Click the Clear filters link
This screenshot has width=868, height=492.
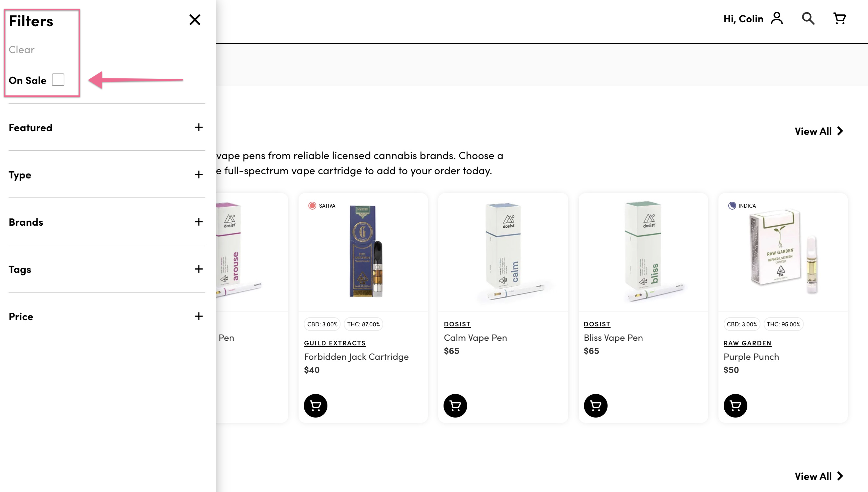[x=22, y=50]
